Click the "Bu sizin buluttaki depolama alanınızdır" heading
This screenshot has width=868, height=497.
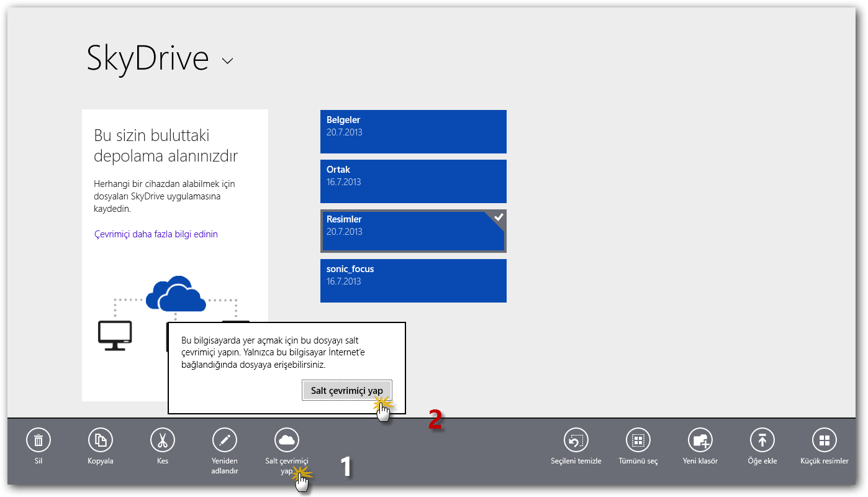tap(166, 145)
